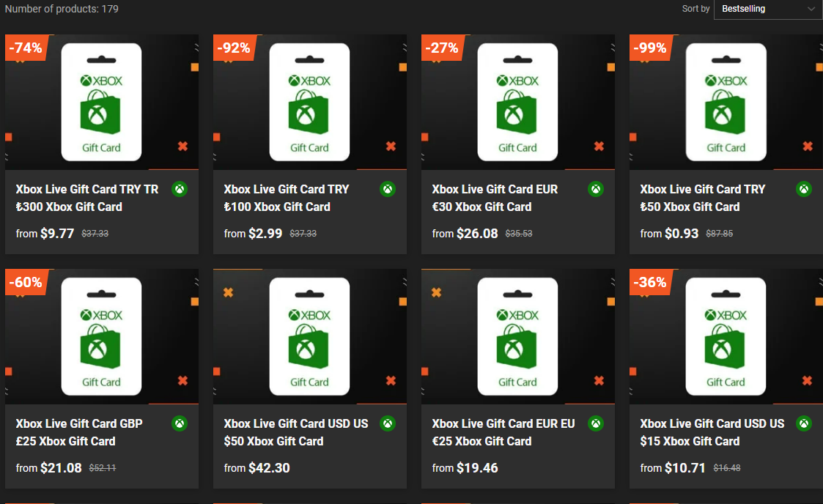Click the Sort by dropdown chevron arrow
The height and width of the screenshot is (504, 823).
coord(811,9)
